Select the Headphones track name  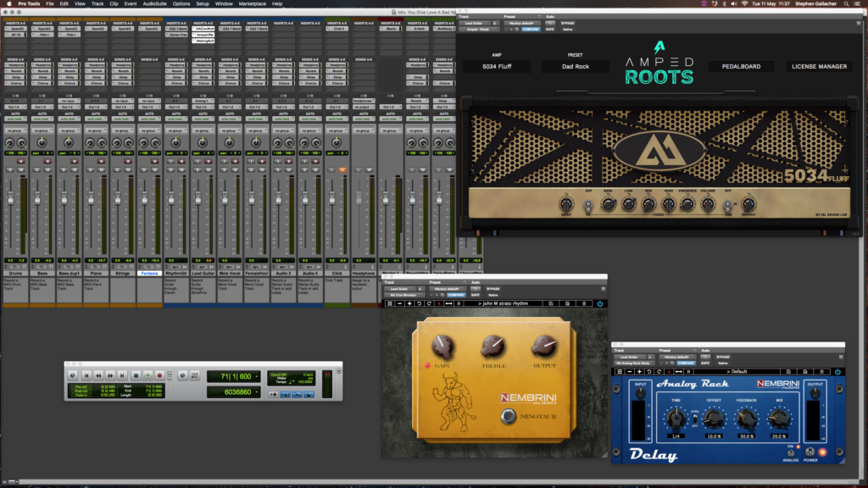363,274
